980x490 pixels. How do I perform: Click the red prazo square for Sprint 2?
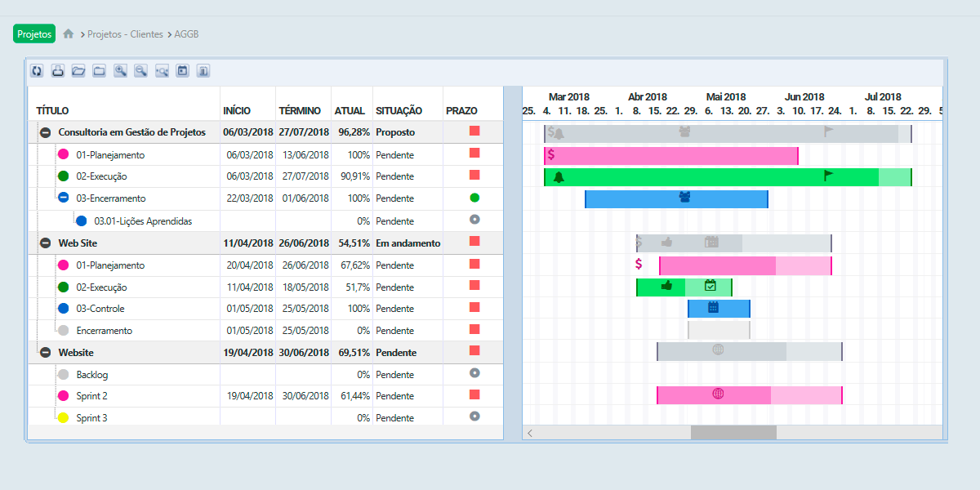tap(474, 395)
